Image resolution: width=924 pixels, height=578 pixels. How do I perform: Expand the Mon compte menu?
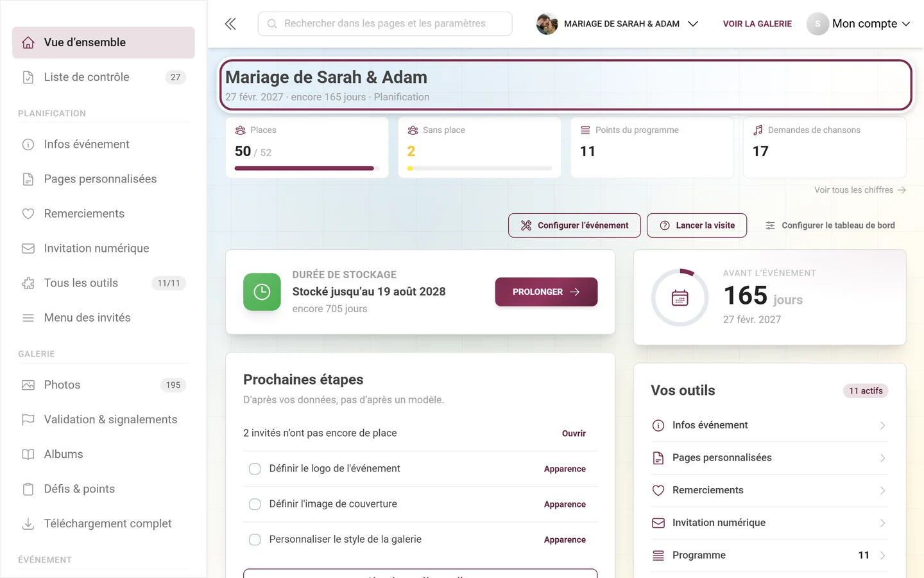pos(859,24)
